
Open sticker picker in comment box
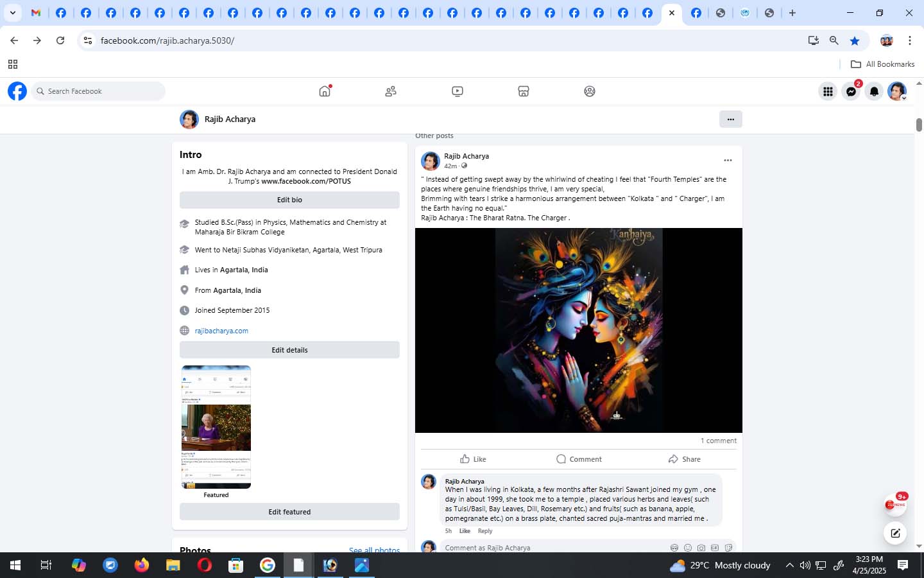click(728, 548)
